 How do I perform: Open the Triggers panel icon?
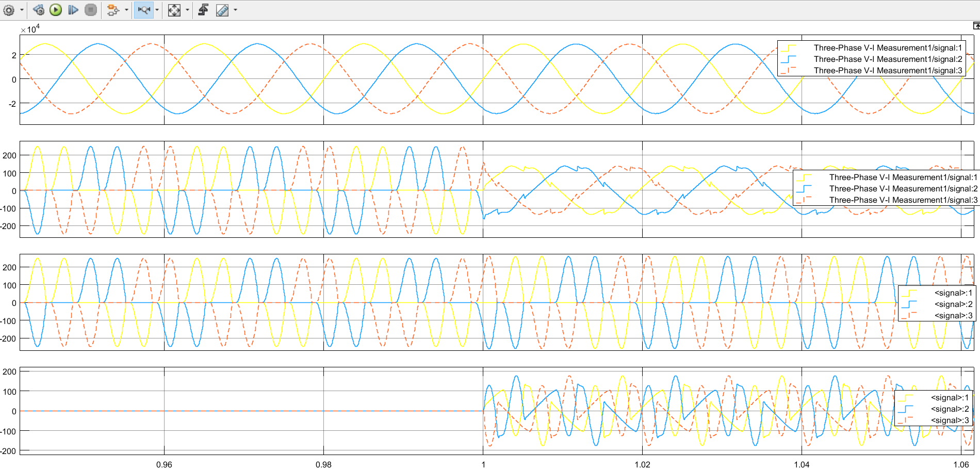coord(203,10)
